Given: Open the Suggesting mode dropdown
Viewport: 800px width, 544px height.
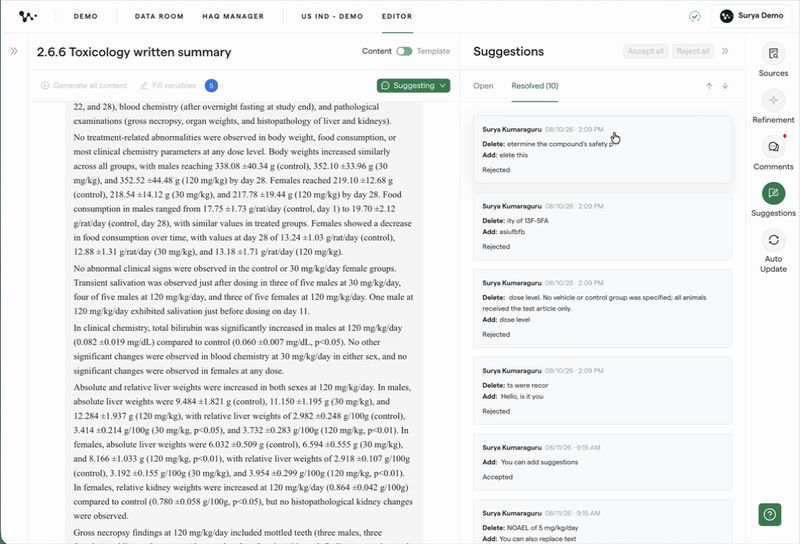Looking at the screenshot, I should coord(413,85).
